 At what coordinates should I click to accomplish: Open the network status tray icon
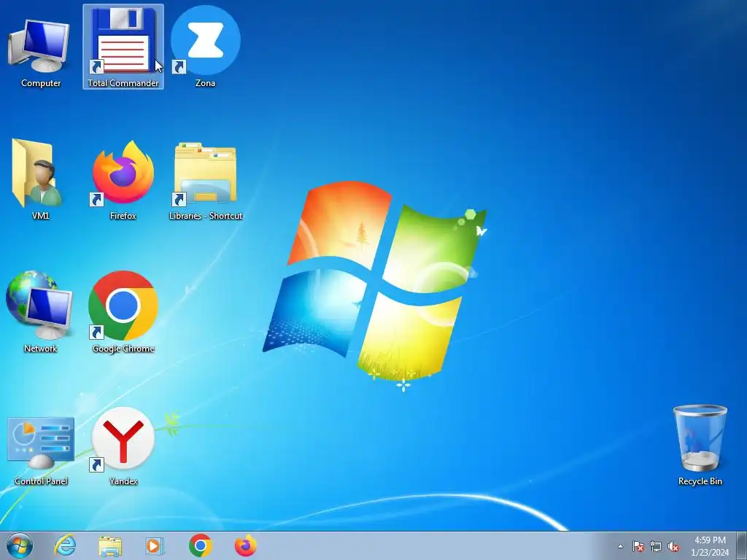pyautogui.click(x=656, y=546)
